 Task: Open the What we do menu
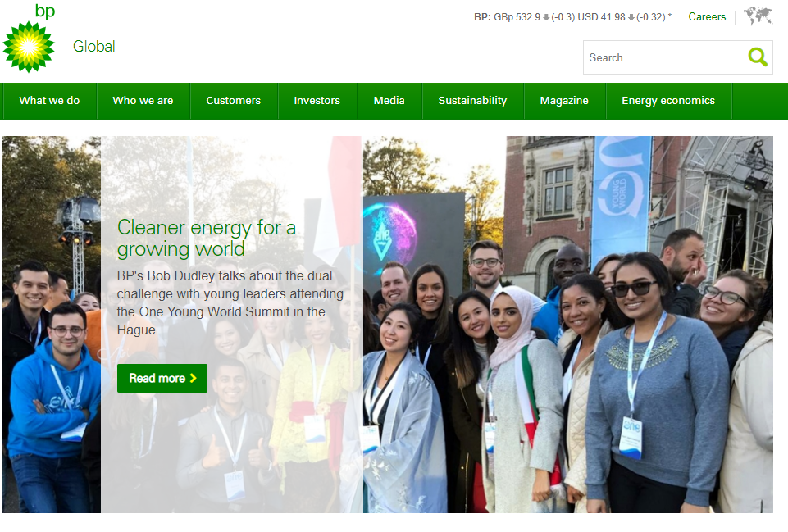pyautogui.click(x=49, y=101)
